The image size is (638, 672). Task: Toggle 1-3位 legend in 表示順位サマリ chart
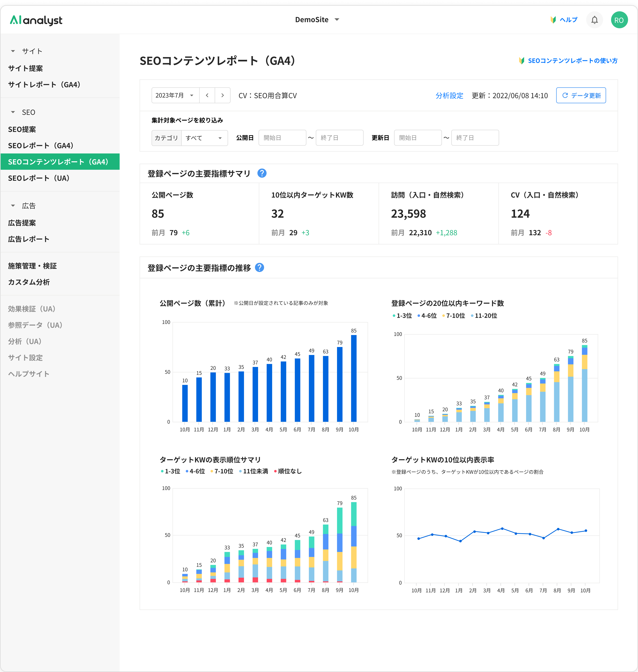(170, 471)
